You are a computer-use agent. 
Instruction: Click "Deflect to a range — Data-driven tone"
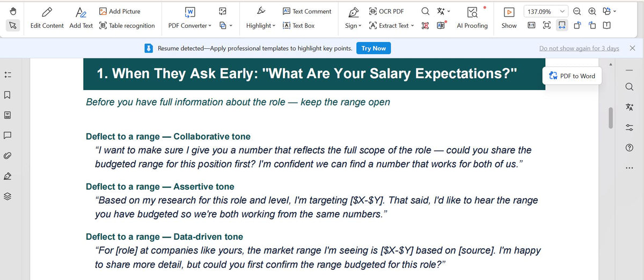(x=164, y=237)
